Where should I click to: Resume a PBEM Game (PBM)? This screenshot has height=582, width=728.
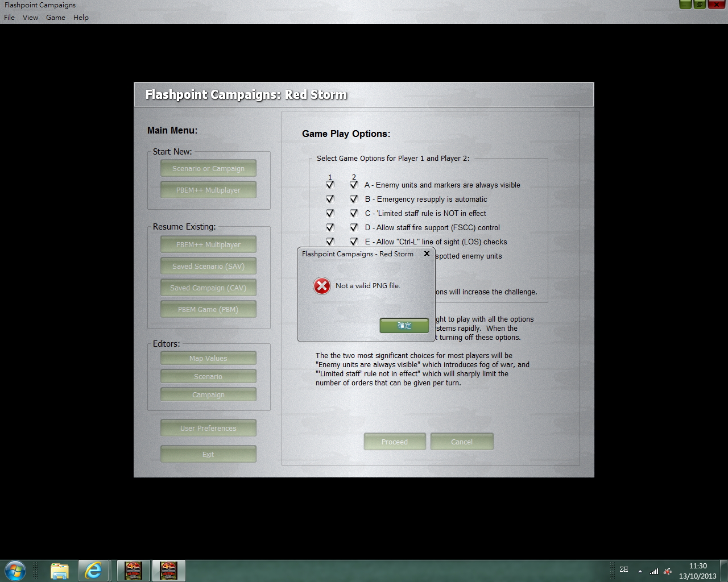click(208, 309)
